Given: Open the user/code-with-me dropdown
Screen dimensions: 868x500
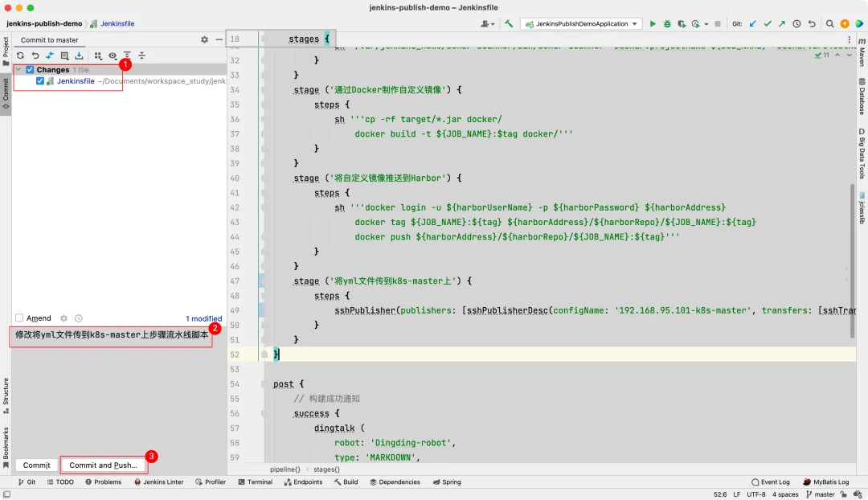Looking at the screenshot, I should coord(488,24).
